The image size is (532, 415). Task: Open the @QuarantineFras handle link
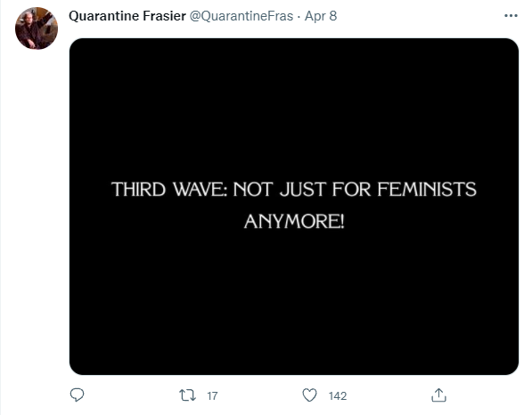241,16
